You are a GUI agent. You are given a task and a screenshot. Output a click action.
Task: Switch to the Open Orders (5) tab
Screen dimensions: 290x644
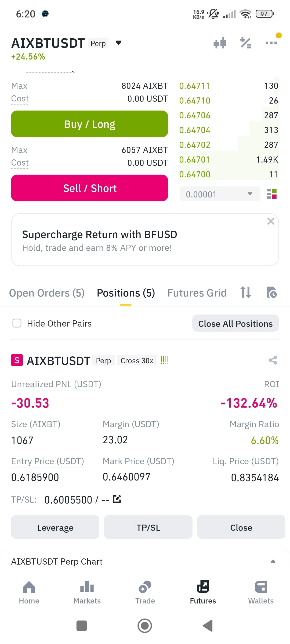[47, 293]
